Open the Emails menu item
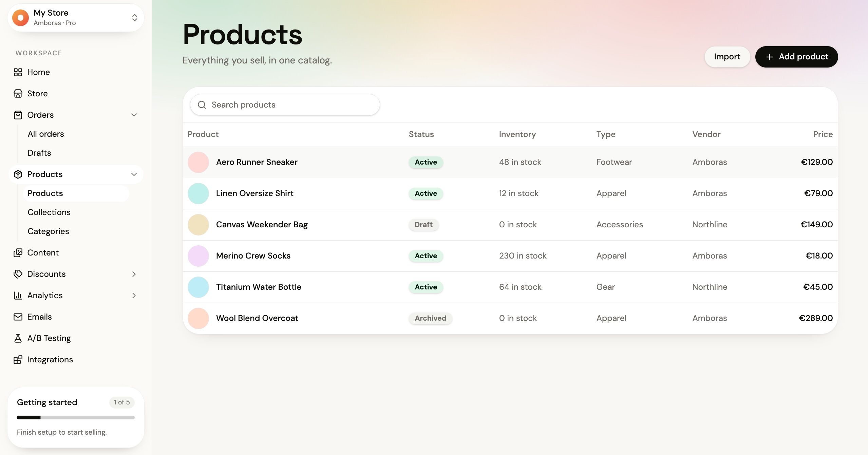The image size is (868, 455). click(x=76, y=317)
